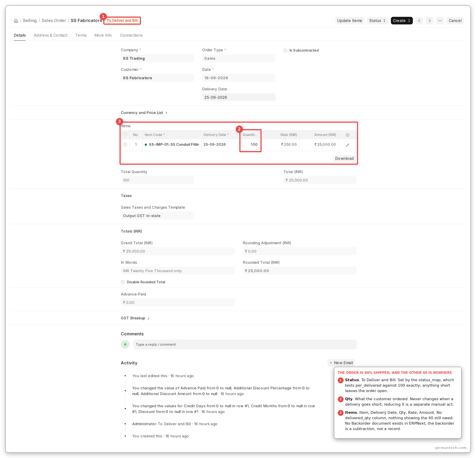Click the Download button under the items table

[344, 158]
